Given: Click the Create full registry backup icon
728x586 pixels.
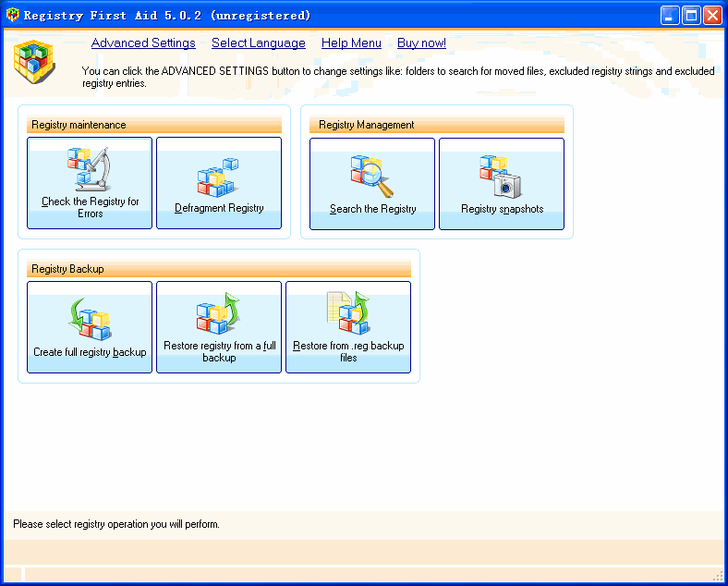Looking at the screenshot, I should [x=90, y=320].
